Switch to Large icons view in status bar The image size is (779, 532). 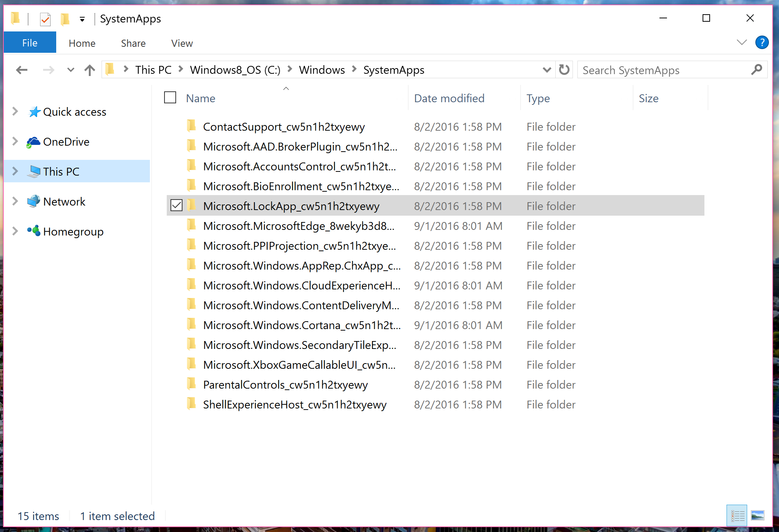pos(758,516)
